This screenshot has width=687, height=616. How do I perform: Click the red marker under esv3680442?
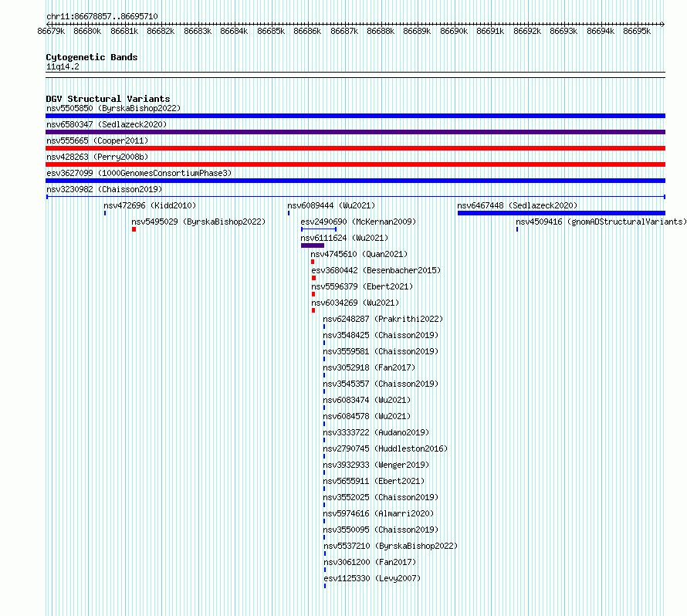[313, 278]
